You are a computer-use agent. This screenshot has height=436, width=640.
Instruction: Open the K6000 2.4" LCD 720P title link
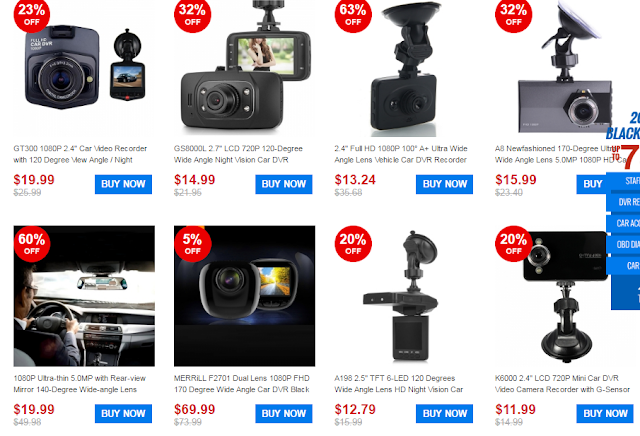(562, 384)
